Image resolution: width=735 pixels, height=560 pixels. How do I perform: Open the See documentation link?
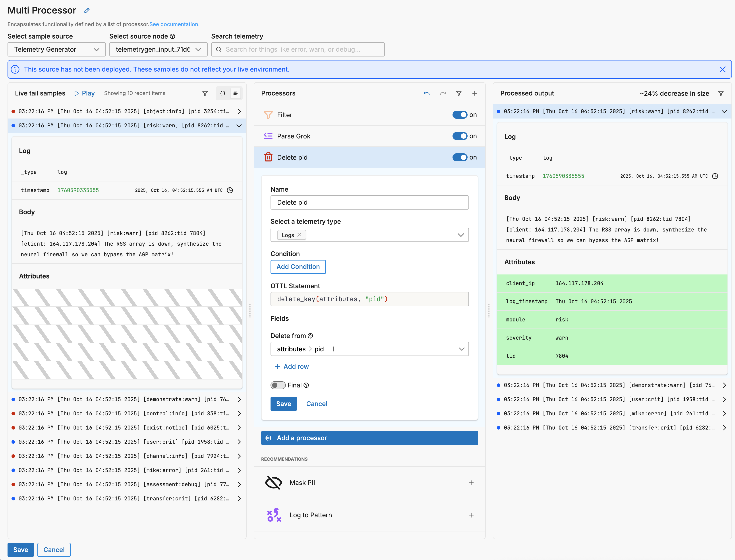174,24
